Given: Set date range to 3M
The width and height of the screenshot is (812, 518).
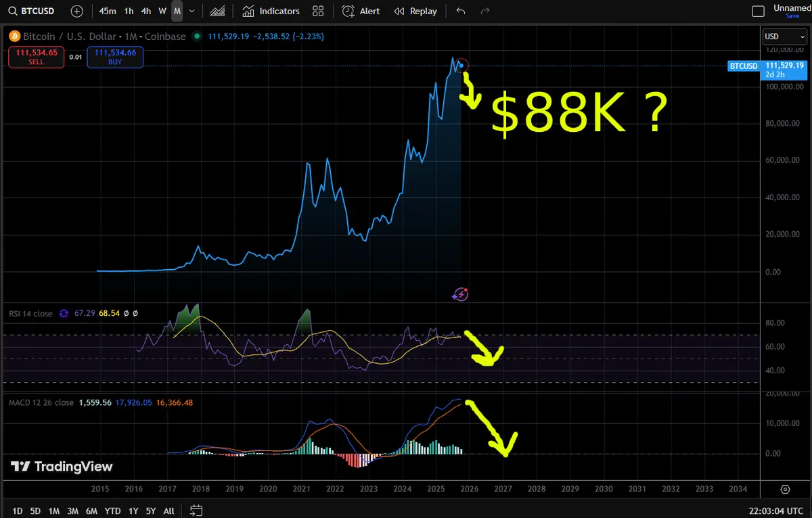Looking at the screenshot, I should coord(72,511).
